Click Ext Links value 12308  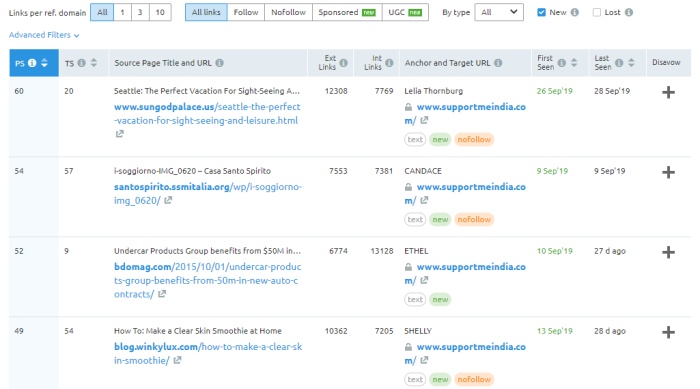pos(336,91)
